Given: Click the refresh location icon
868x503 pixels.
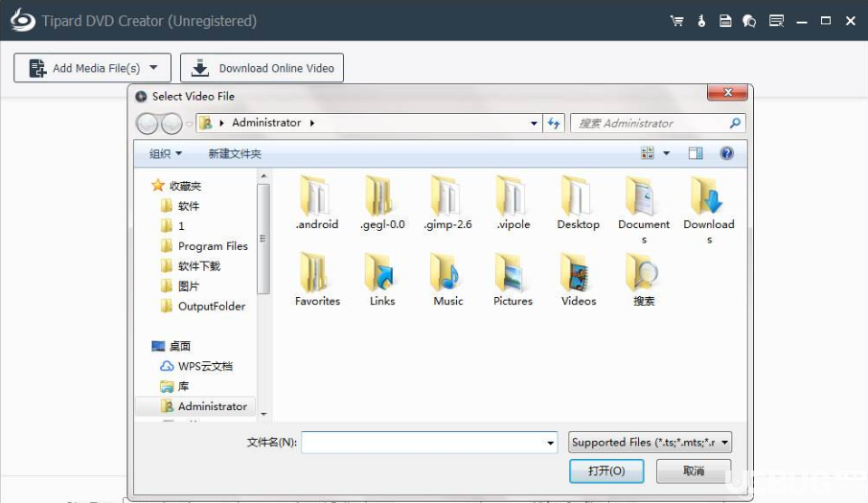Looking at the screenshot, I should pos(554,123).
